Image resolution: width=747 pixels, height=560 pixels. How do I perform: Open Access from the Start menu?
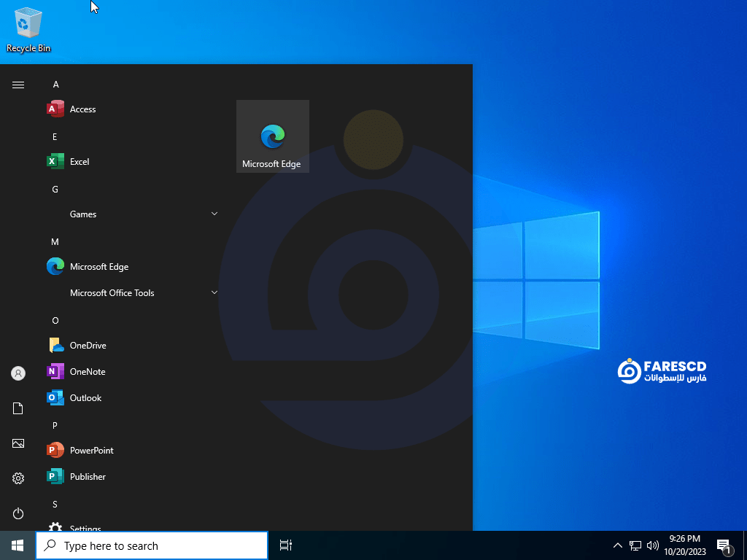click(x=81, y=109)
